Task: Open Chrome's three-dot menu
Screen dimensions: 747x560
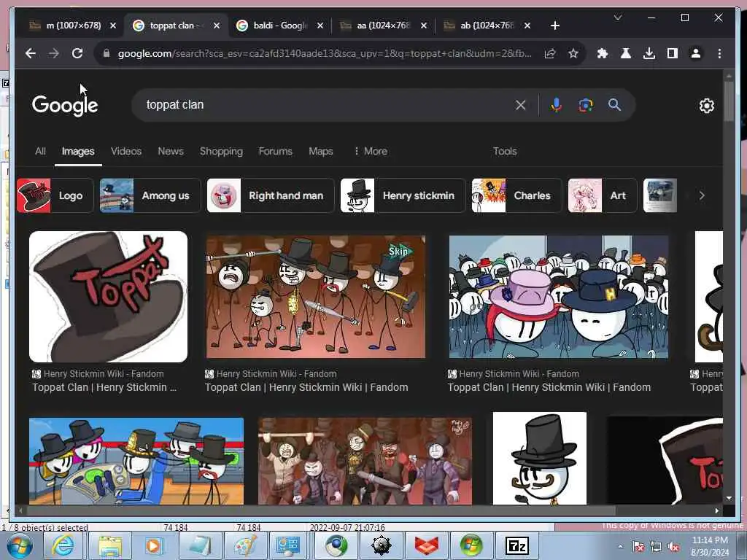Action: [719, 53]
